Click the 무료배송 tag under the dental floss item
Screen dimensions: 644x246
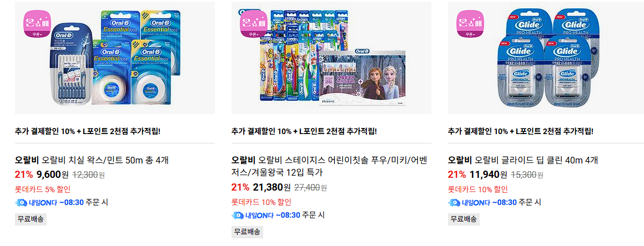pos(31,219)
